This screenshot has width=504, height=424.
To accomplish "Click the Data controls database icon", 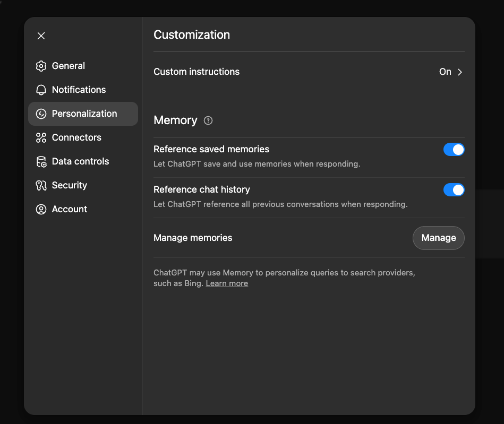I will pos(41,161).
